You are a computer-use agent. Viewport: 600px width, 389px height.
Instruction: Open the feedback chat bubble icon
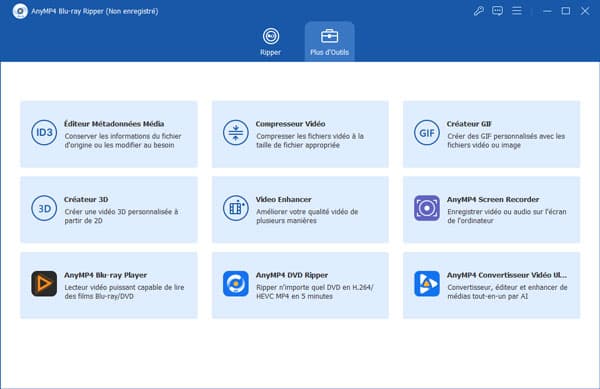497,11
